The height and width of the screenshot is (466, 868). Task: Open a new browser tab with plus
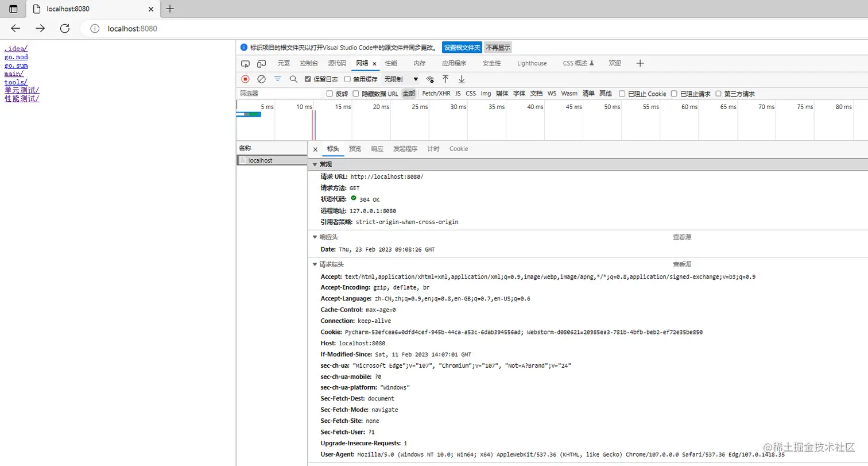tap(170, 9)
